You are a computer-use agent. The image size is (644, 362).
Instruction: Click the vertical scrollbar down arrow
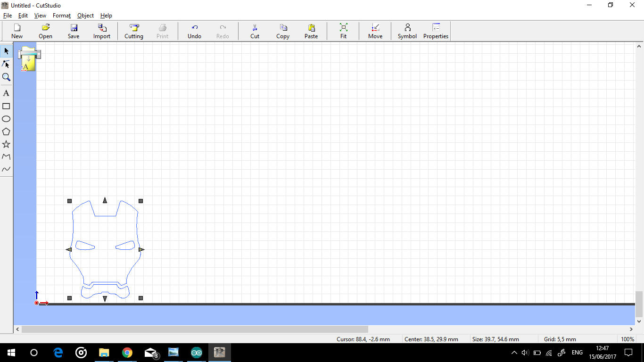click(x=639, y=321)
